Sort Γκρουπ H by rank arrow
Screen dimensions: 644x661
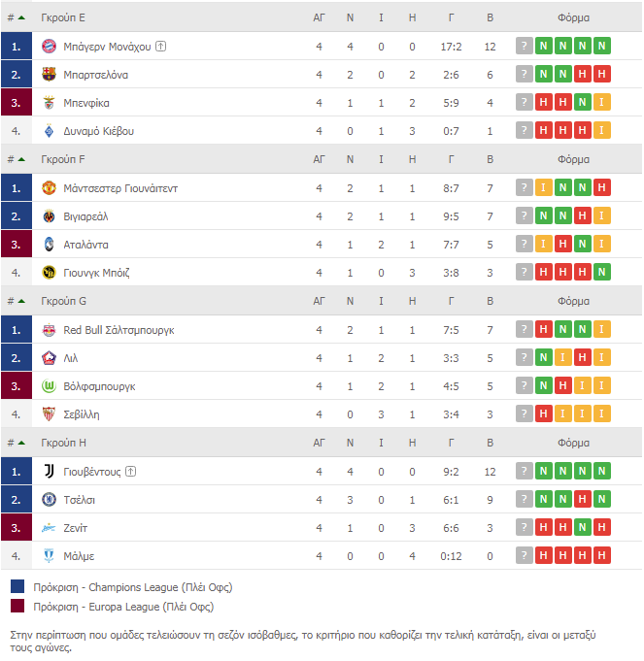coord(20,443)
